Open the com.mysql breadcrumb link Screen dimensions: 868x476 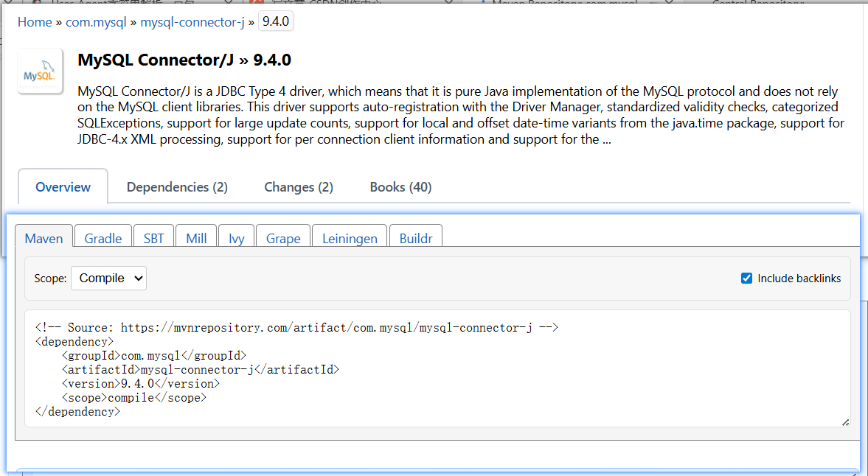(x=97, y=22)
